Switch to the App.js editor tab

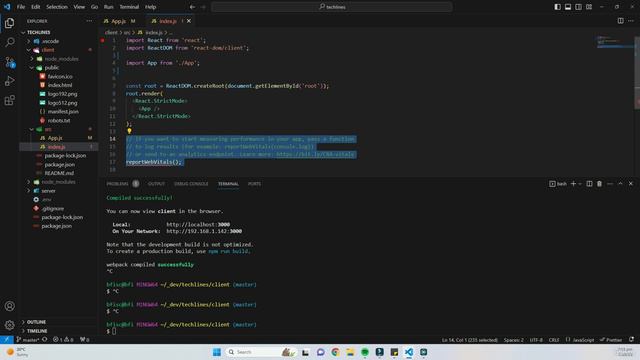click(119, 21)
